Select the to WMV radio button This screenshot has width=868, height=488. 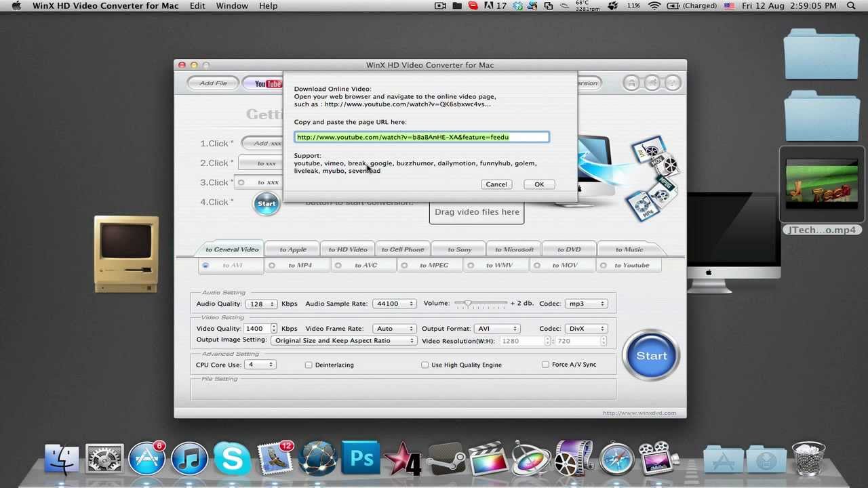click(x=470, y=265)
